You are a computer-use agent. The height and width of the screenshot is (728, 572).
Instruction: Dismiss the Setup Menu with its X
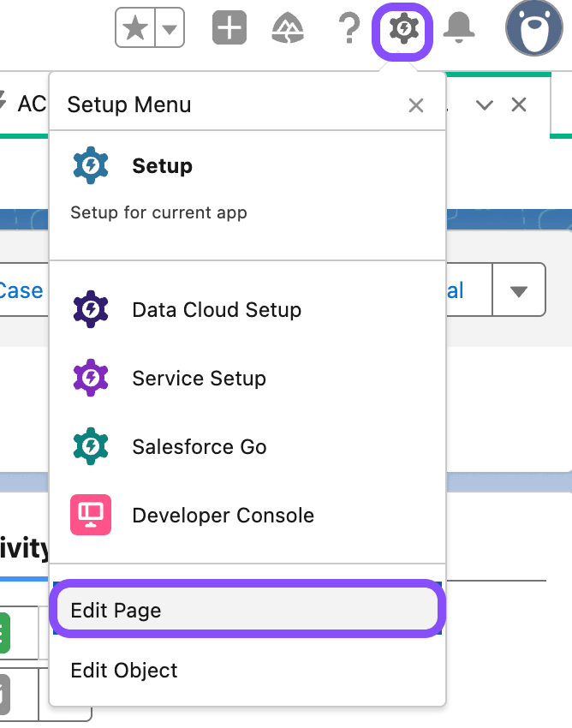(416, 104)
